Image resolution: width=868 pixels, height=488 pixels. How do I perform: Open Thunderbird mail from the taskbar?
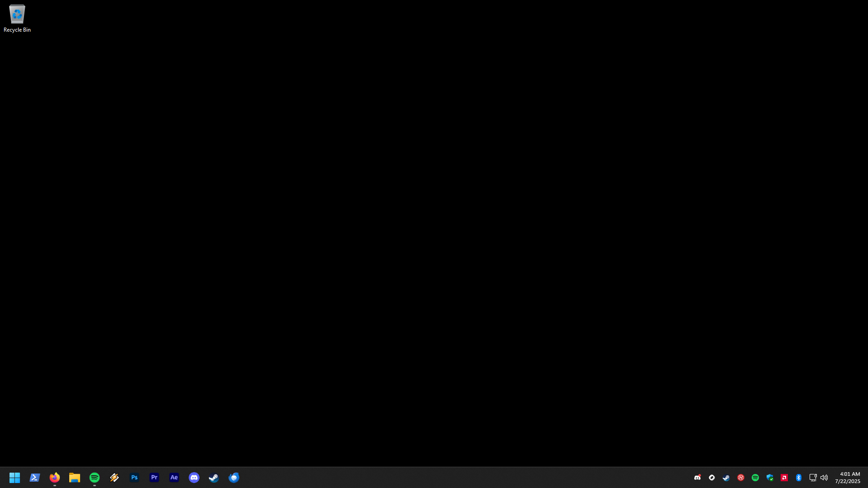pos(234,478)
